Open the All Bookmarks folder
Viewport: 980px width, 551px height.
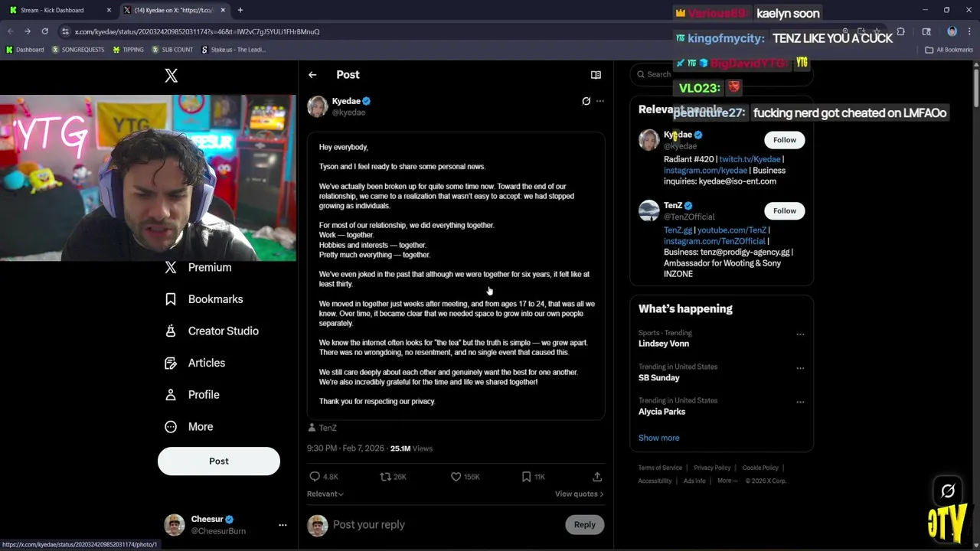click(x=949, y=50)
